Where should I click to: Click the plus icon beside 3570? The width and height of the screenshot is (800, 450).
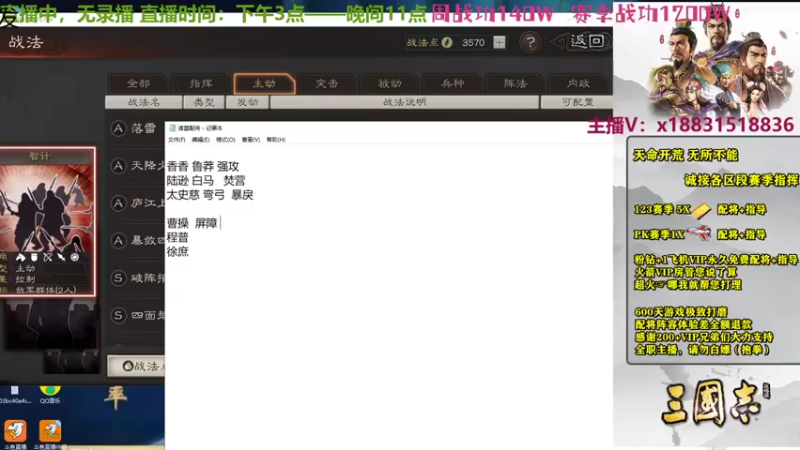(499, 42)
